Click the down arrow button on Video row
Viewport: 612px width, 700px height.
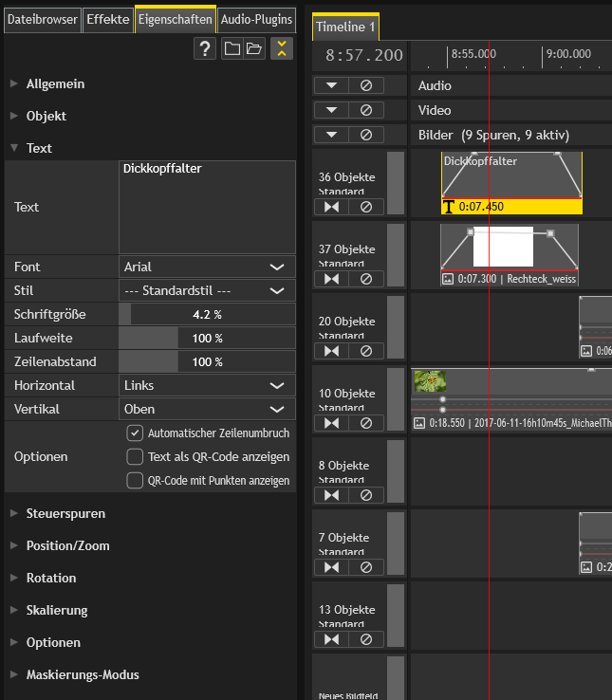click(x=331, y=110)
